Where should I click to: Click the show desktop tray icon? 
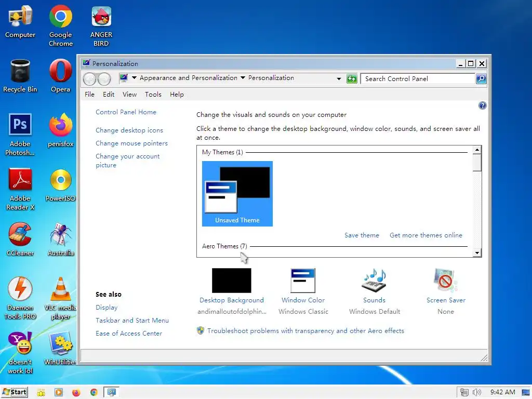(x=526, y=393)
